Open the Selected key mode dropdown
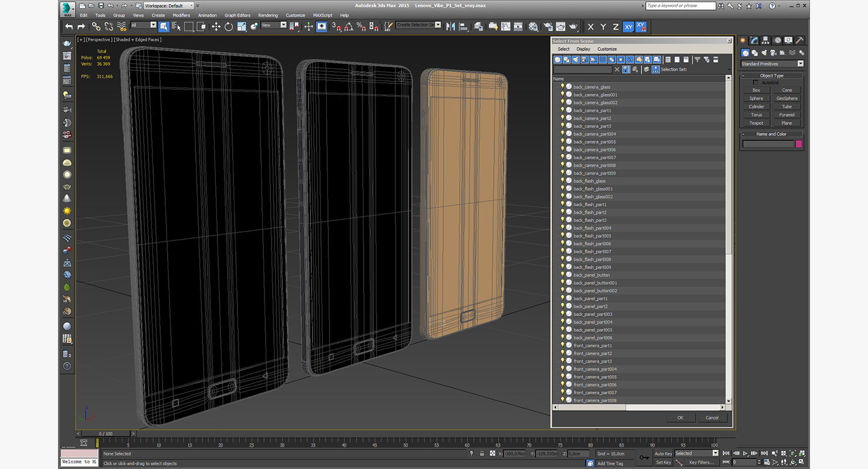This screenshot has height=469, width=868. pyautogui.click(x=696, y=453)
